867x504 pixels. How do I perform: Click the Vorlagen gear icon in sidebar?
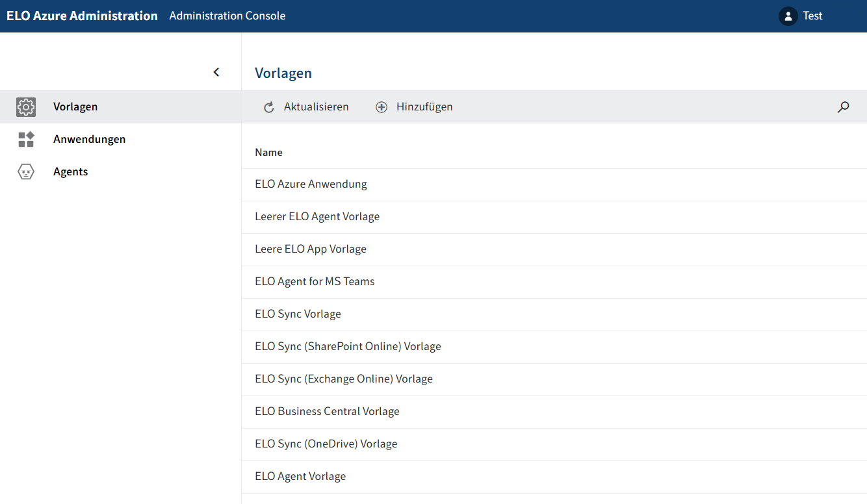tap(26, 107)
